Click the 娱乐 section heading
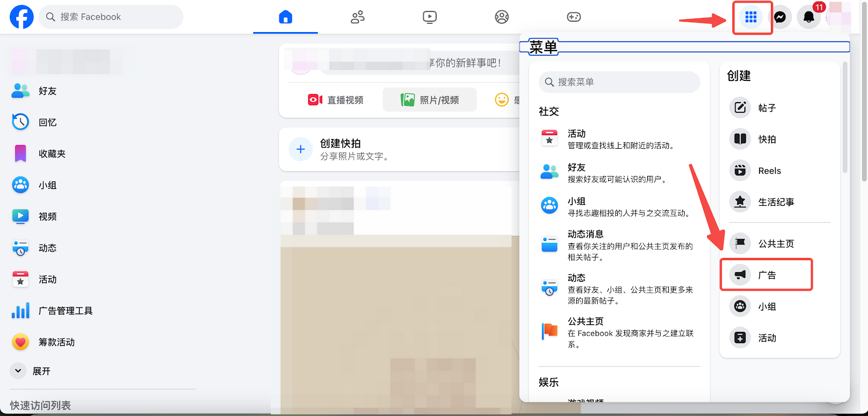This screenshot has height=416, width=868. point(548,382)
